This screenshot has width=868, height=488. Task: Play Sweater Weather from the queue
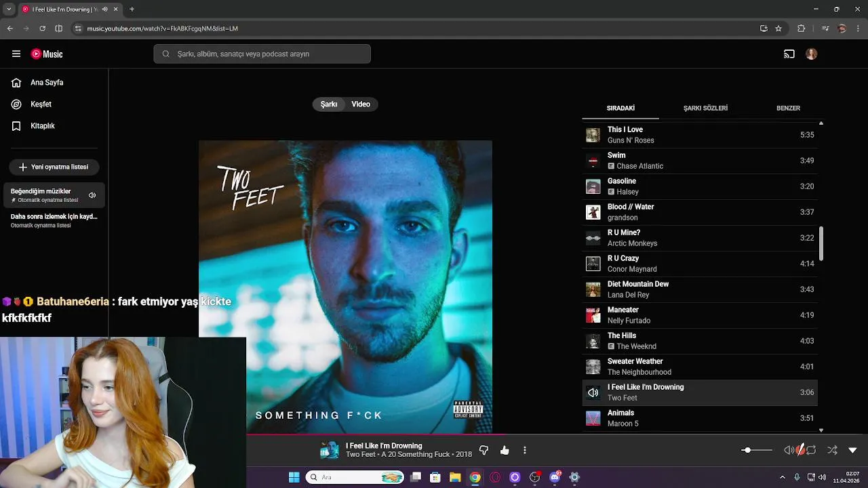click(x=700, y=367)
